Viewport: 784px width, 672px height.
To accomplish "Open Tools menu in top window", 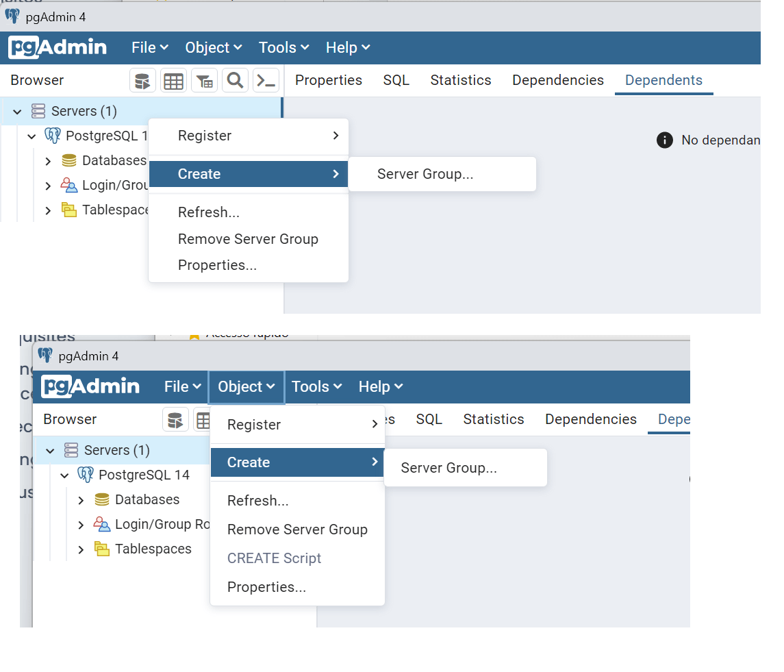I will (283, 47).
